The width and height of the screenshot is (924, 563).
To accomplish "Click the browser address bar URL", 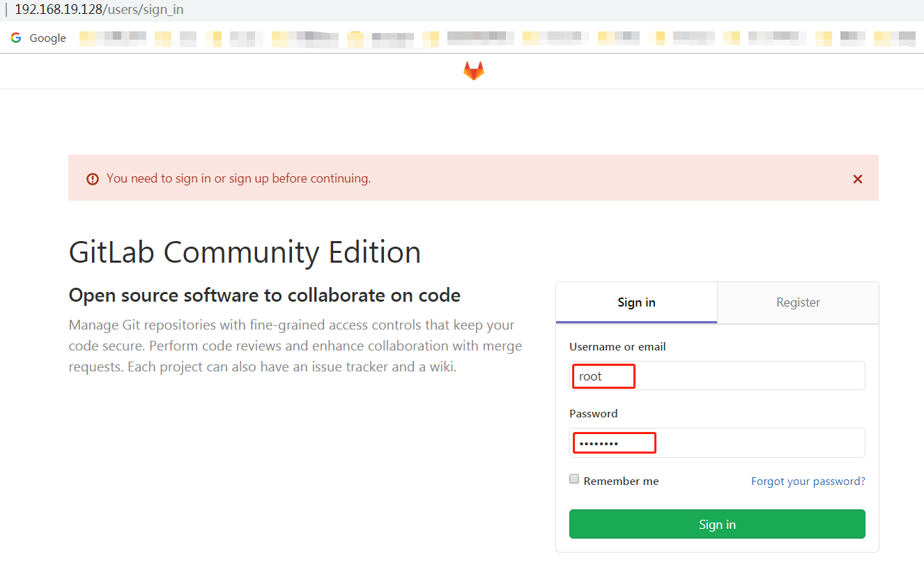I will (99, 10).
